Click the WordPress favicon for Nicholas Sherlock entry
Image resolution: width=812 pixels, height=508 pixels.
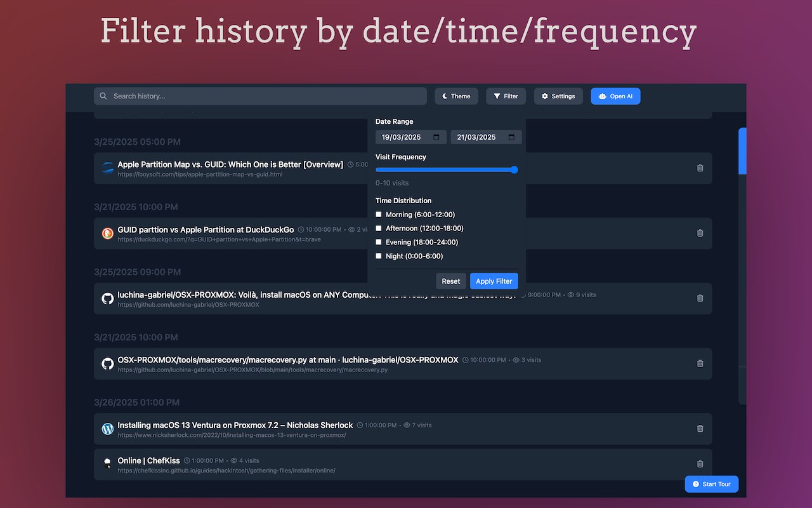click(x=108, y=429)
